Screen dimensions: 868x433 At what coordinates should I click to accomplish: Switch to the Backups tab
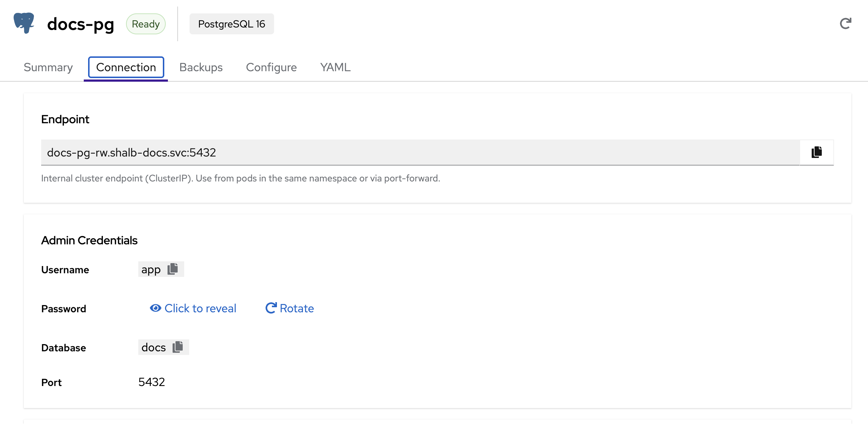pyautogui.click(x=201, y=67)
